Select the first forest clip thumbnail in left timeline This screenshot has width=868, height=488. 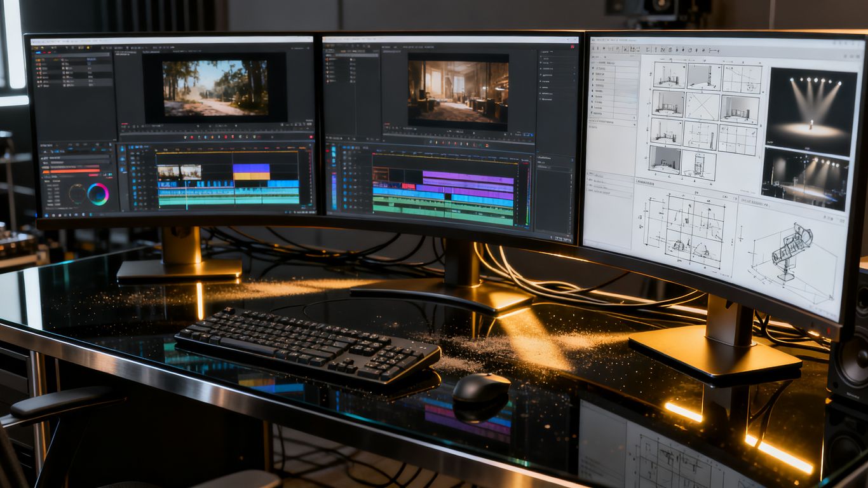[x=168, y=172]
